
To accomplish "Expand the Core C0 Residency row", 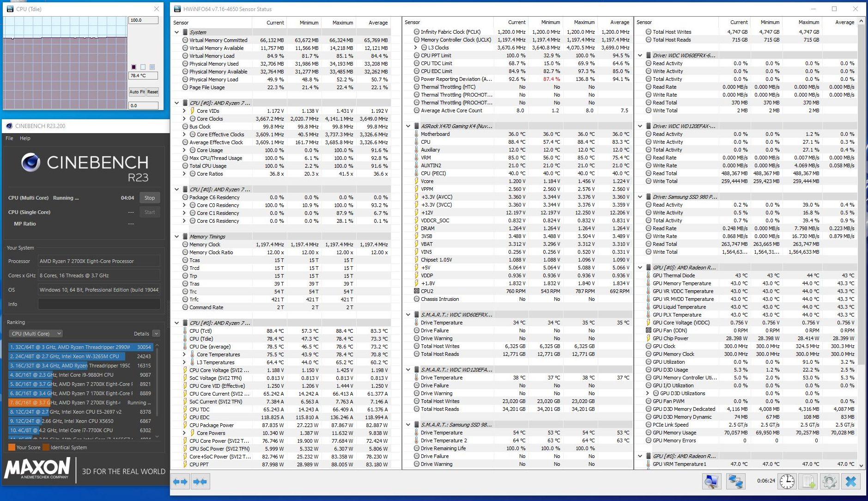I will (x=184, y=205).
